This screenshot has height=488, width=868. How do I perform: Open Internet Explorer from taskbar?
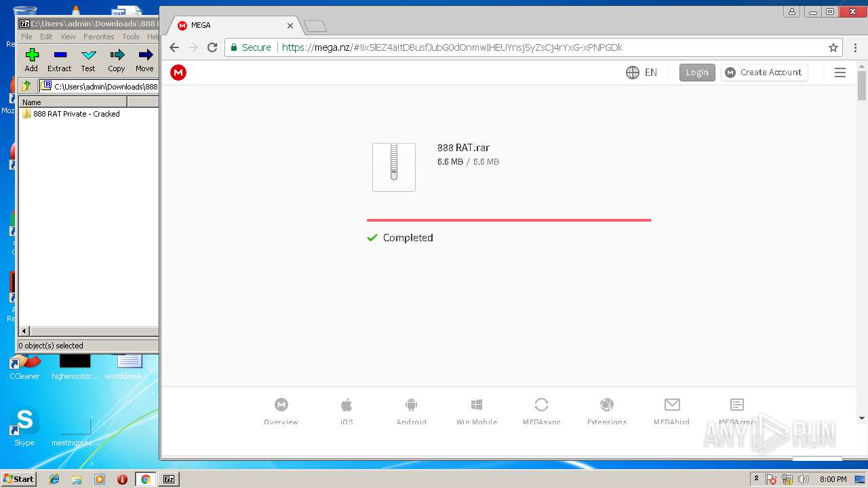click(54, 479)
